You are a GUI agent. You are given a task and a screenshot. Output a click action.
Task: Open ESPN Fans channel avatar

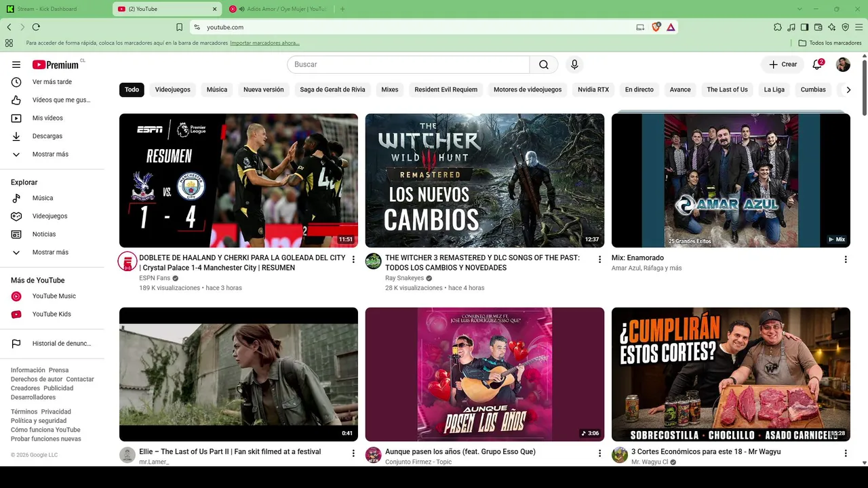[x=127, y=262]
